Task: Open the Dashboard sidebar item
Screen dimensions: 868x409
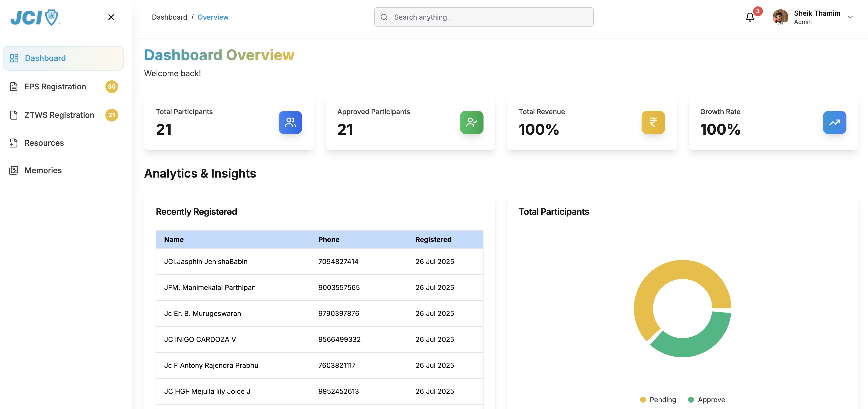Action: coord(63,58)
